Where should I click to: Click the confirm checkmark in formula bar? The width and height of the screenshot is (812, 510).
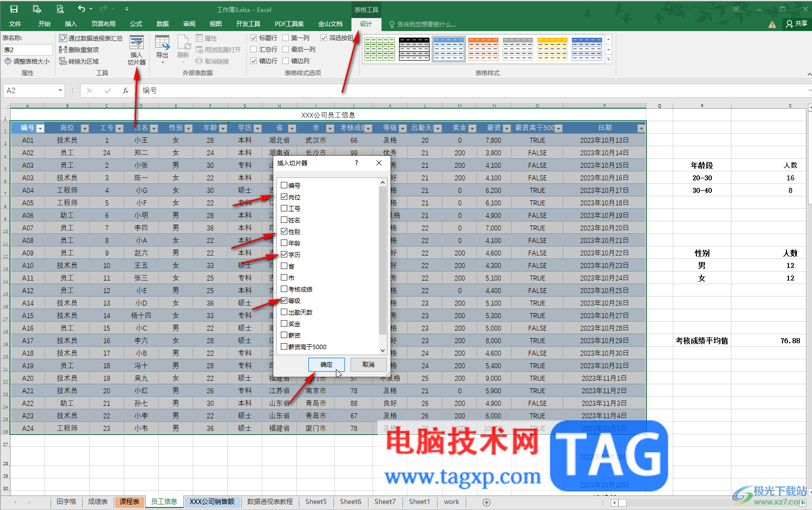point(108,91)
